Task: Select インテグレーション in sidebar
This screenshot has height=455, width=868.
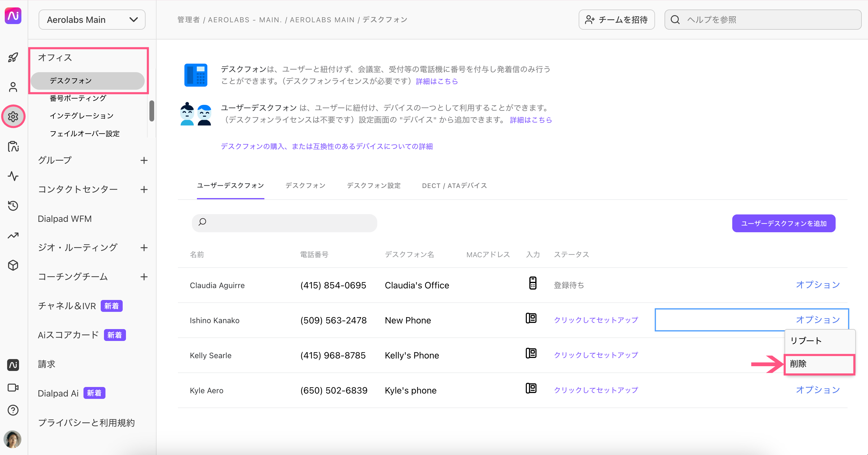Action: [82, 116]
